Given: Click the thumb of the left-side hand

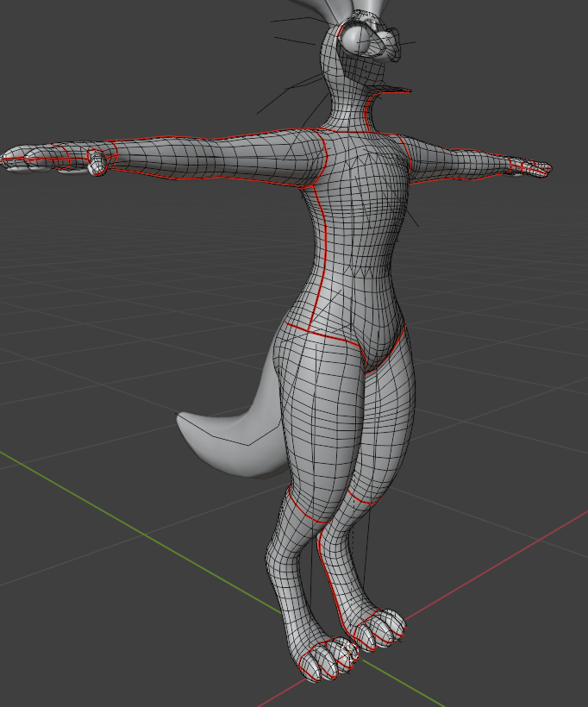Looking at the screenshot, I should (x=97, y=163).
